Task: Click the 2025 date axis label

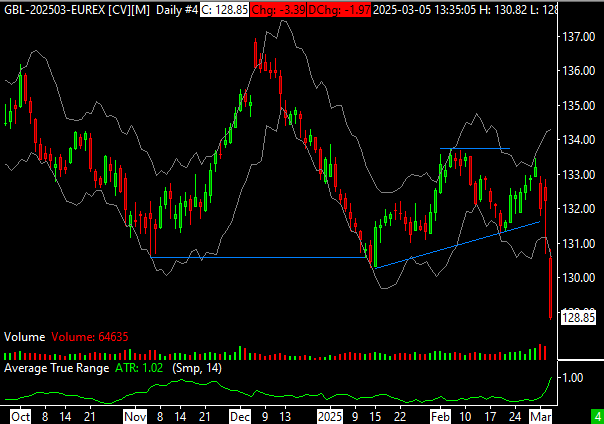Action: click(330, 417)
